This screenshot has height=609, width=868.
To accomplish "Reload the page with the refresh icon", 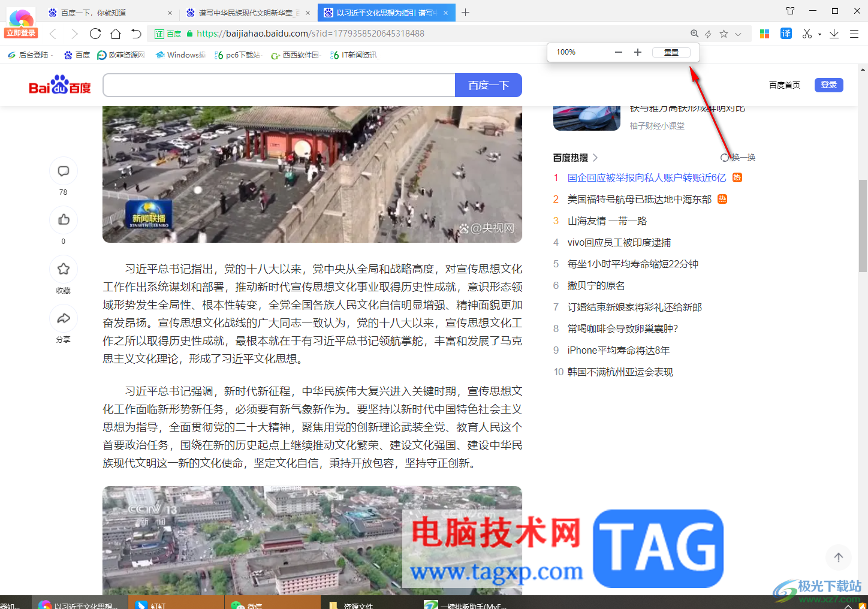I will [x=95, y=34].
